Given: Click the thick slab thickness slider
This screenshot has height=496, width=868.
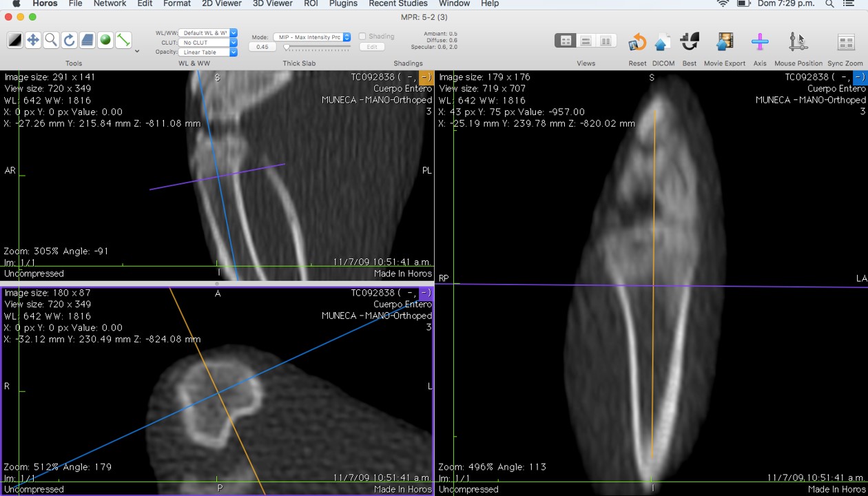Looking at the screenshot, I should tap(317, 48).
